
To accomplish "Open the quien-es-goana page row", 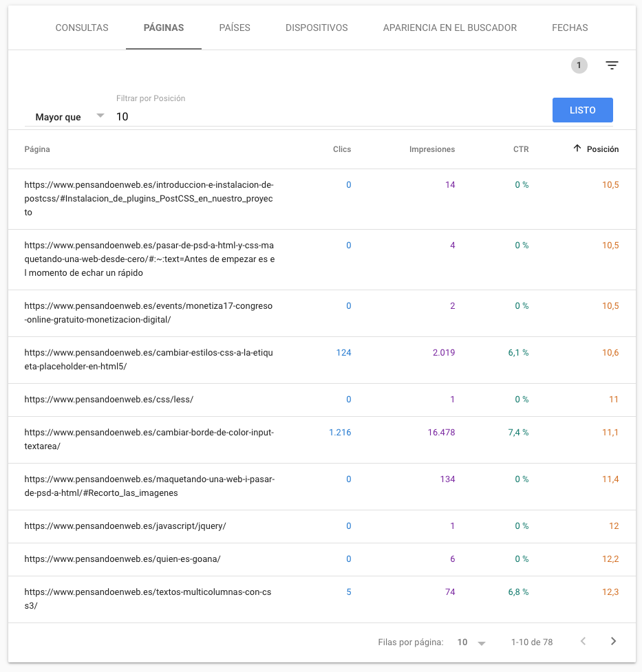I will click(x=321, y=559).
